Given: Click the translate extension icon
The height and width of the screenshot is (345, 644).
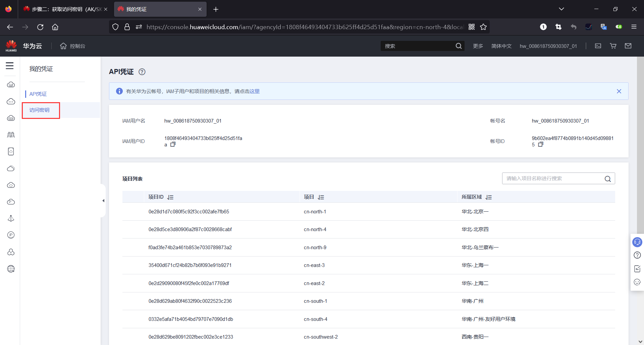Looking at the screenshot, I should point(604,27).
